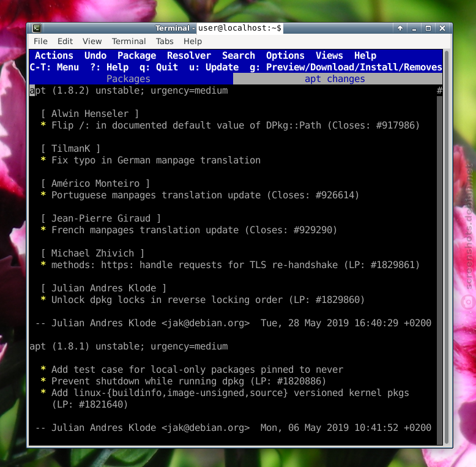
Task: Open aptitude's Package menu
Action: [x=136, y=56]
